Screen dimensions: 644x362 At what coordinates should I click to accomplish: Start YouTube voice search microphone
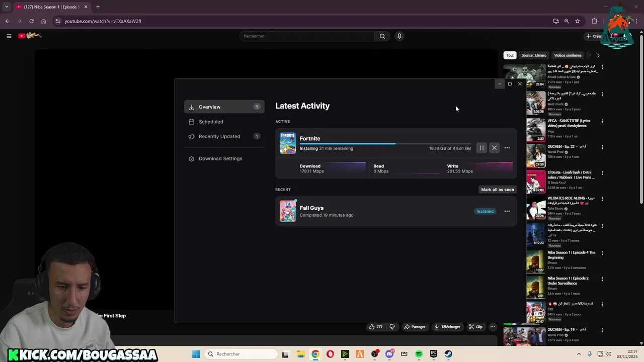(399, 36)
